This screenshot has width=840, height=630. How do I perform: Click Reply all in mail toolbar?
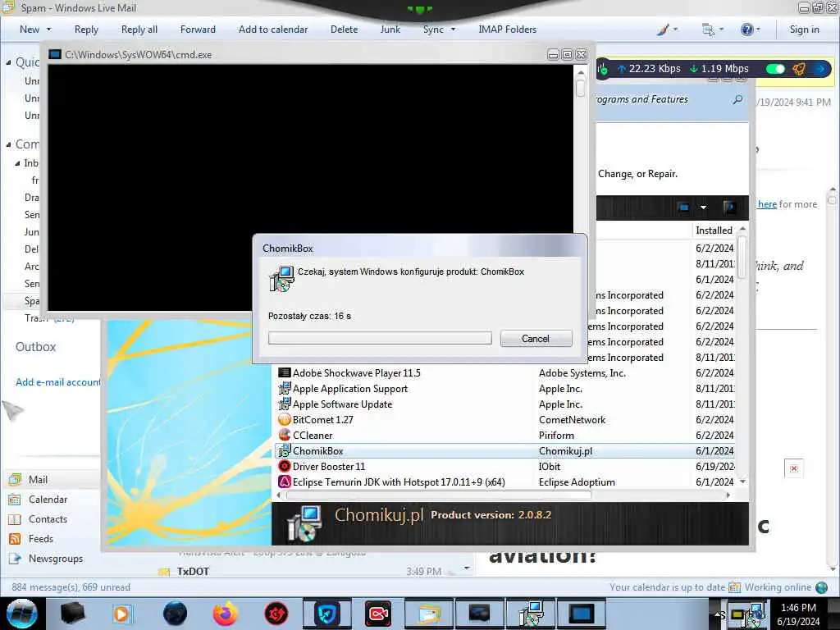139,30
